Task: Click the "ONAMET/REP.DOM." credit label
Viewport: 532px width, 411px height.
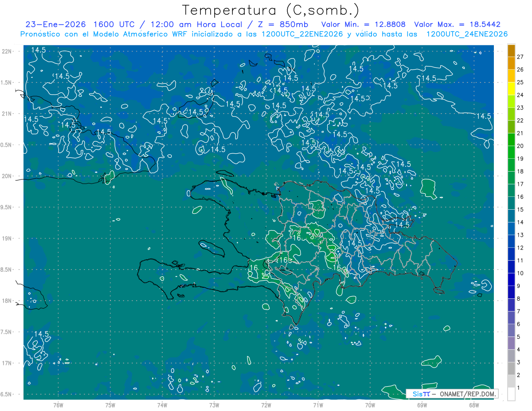Action: [x=468, y=394]
